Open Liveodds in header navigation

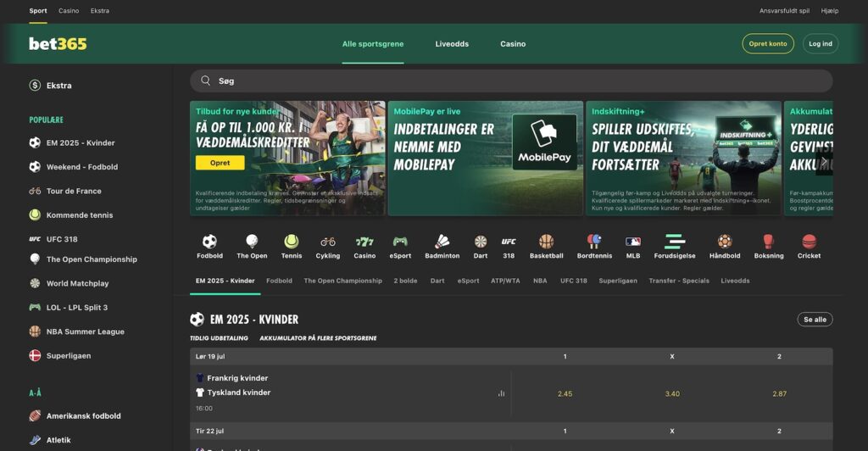point(452,44)
